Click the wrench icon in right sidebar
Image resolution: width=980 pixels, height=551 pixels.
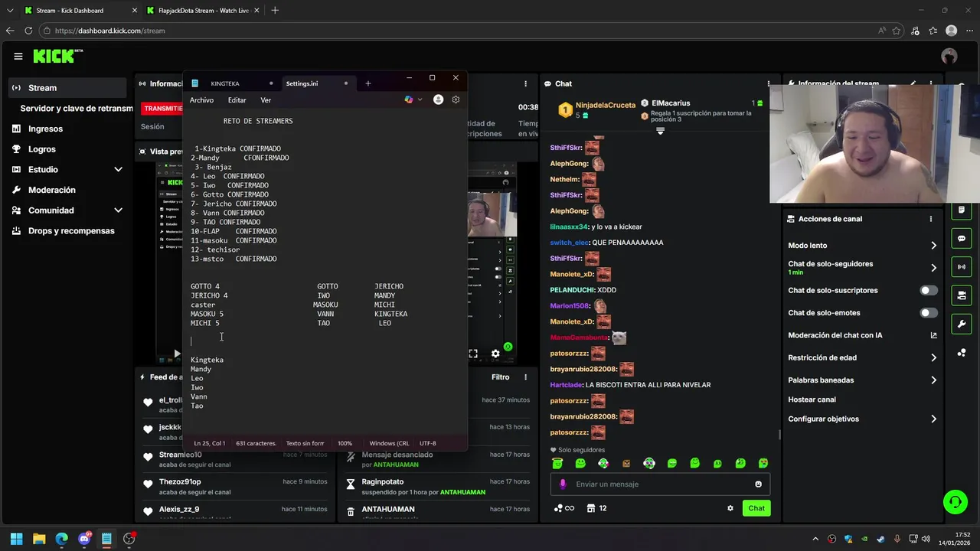coord(962,324)
